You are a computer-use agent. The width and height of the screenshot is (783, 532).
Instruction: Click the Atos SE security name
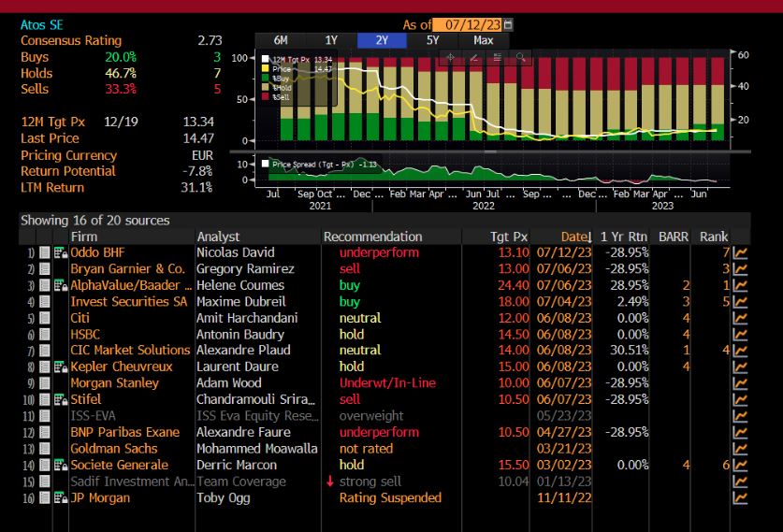(41, 25)
